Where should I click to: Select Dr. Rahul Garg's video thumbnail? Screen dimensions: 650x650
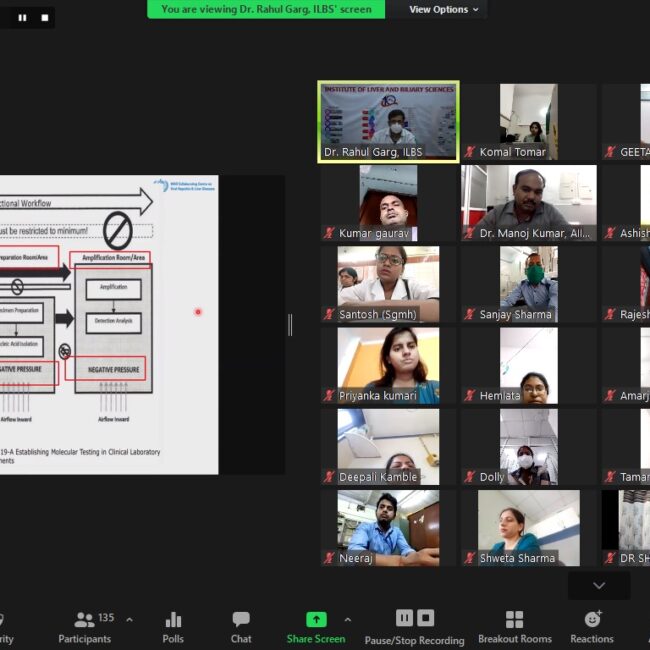pos(388,120)
